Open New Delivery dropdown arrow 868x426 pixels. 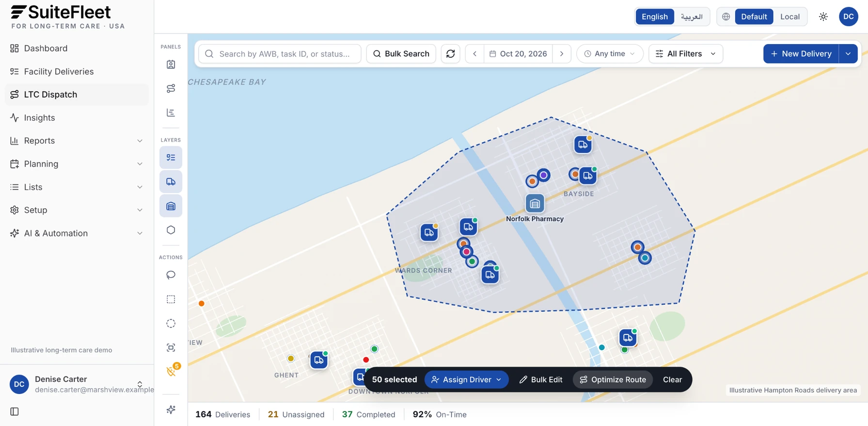(848, 54)
